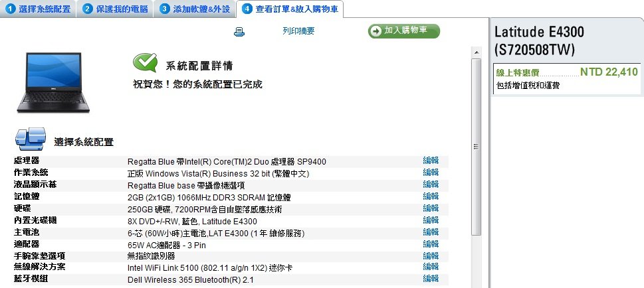Screen dimensions: 644x288
Task: Open the 列印摘要 print summary link
Action: (x=298, y=31)
